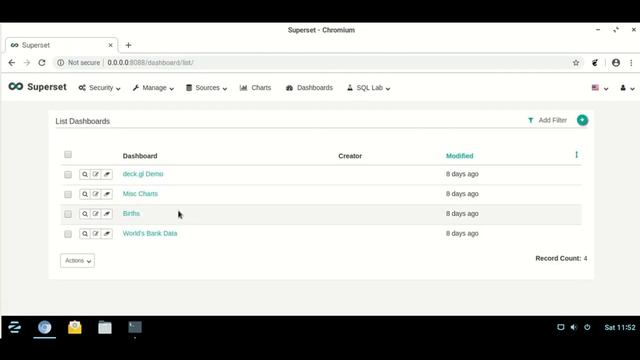Delete the deck.gl Demo dashboard record

coord(107,174)
